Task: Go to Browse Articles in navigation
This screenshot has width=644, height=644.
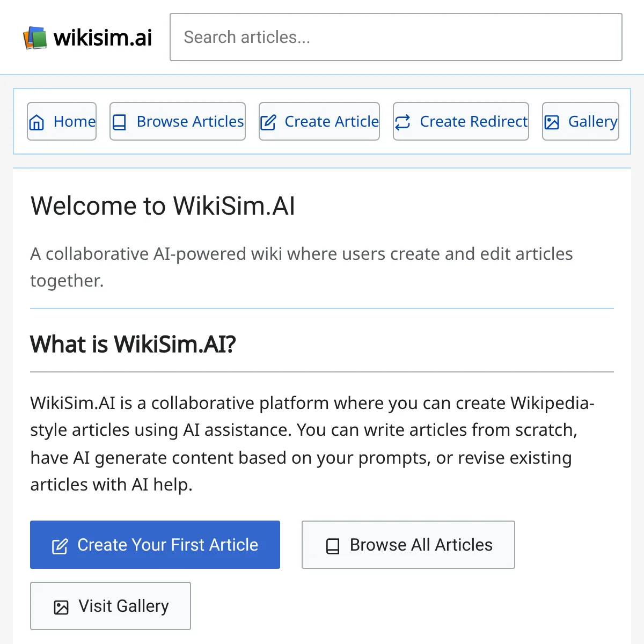Action: coord(178,121)
